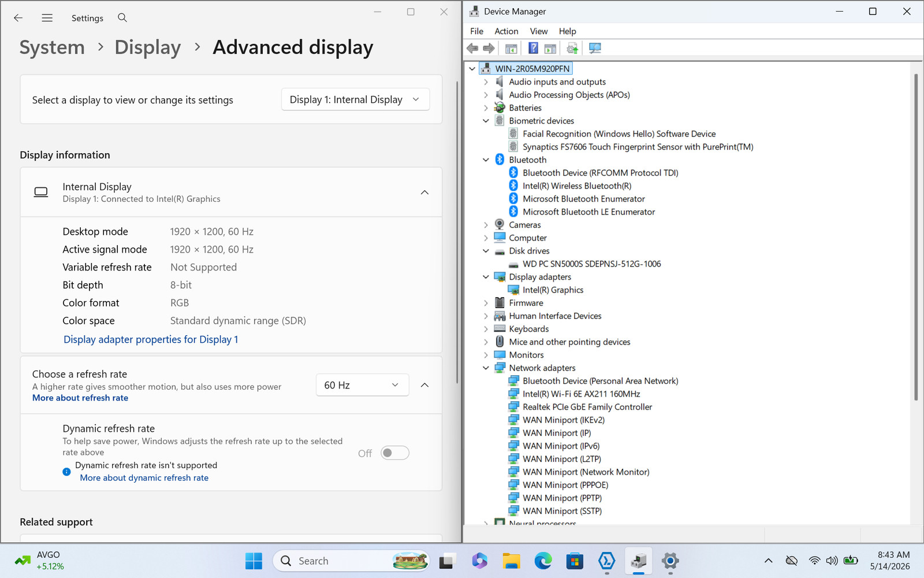The height and width of the screenshot is (578, 924).
Task: Open File Explorer from the taskbar
Action: click(x=511, y=561)
